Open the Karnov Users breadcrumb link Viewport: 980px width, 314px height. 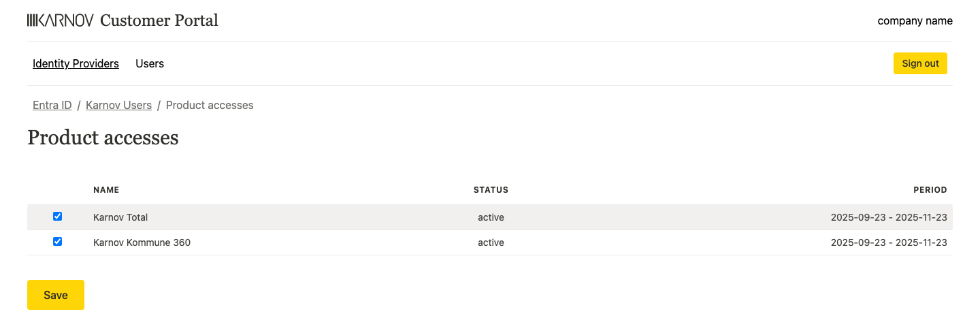pyautogui.click(x=118, y=106)
